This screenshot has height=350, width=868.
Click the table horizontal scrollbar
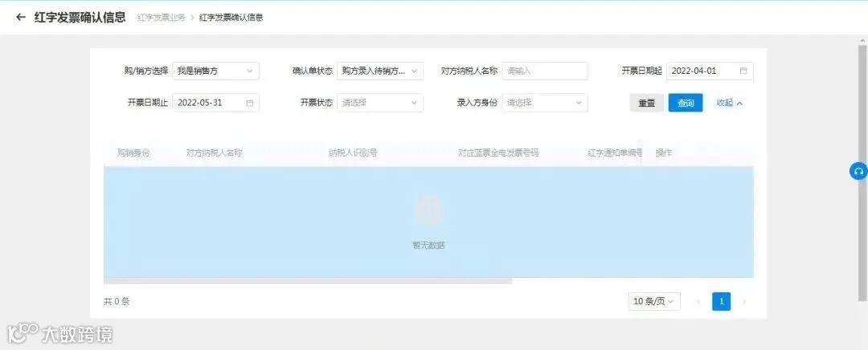point(308,281)
